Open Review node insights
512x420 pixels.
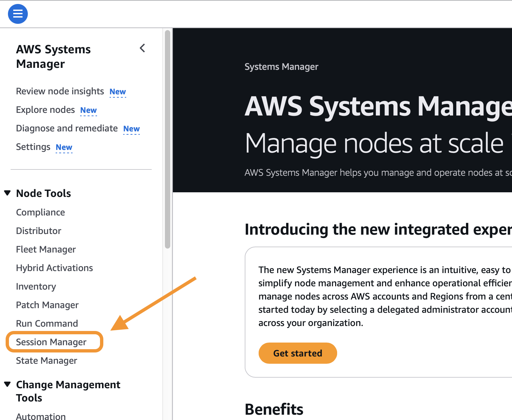(60, 91)
